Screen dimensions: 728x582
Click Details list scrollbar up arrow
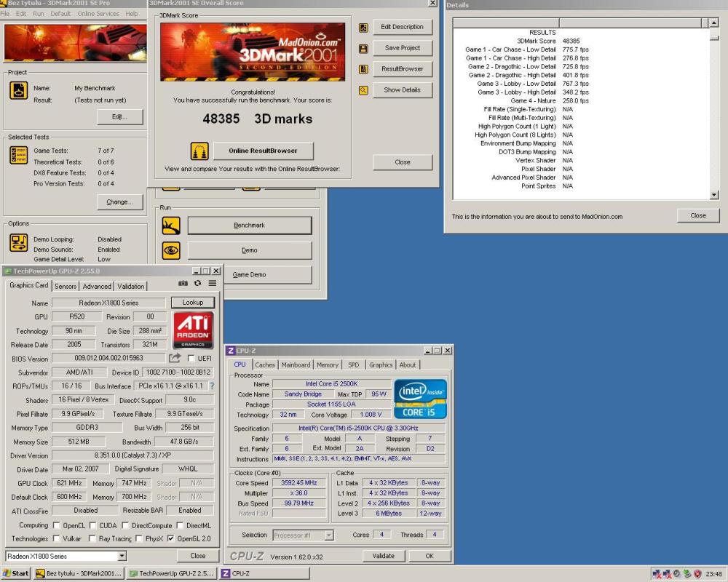point(714,23)
